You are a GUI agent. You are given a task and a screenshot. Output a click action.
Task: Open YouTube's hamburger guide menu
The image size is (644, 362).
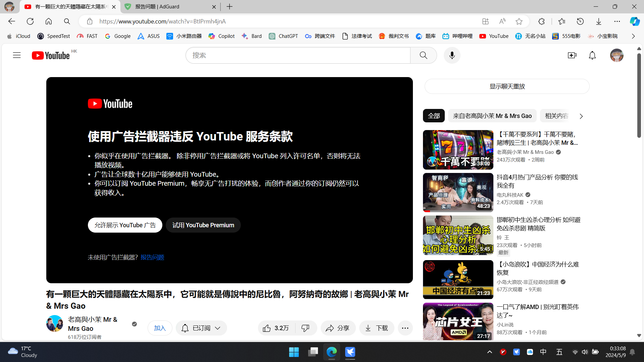point(16,55)
